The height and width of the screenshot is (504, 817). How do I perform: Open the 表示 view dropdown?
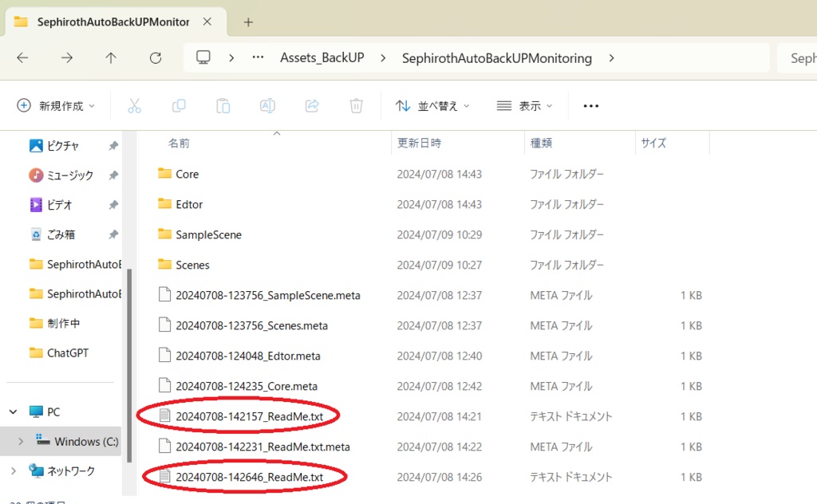pyautogui.click(x=524, y=106)
